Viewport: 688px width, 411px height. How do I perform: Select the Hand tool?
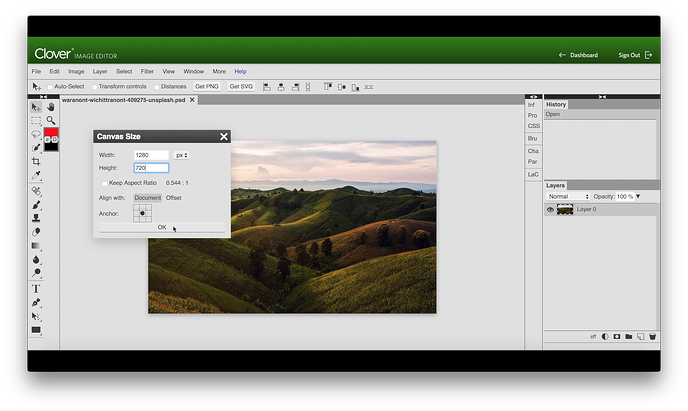coord(51,107)
